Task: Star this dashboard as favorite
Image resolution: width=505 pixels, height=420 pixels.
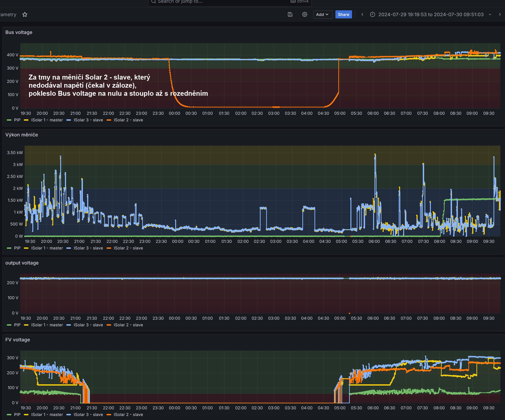Action: [25, 15]
